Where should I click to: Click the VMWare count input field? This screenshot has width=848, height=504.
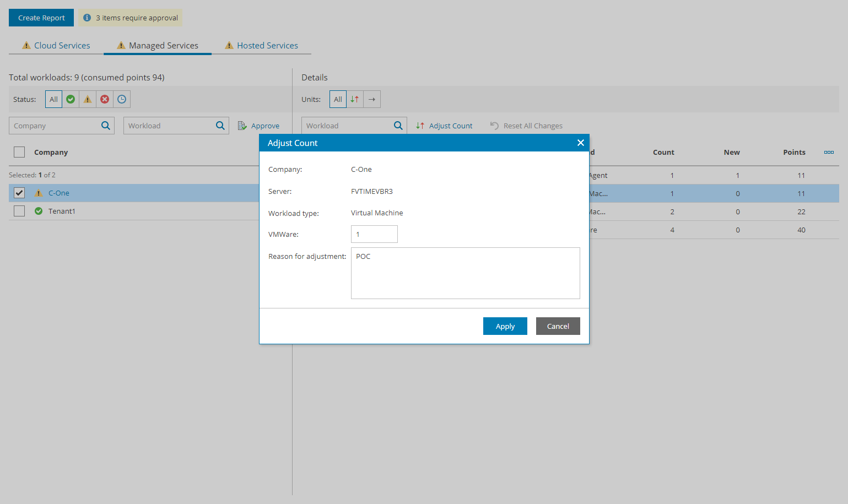tap(374, 234)
